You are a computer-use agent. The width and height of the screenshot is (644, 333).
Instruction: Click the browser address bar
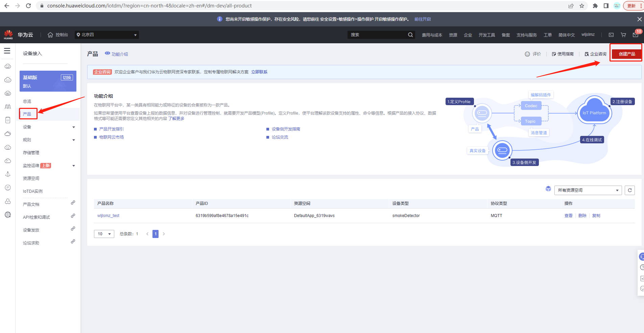[x=301, y=6]
